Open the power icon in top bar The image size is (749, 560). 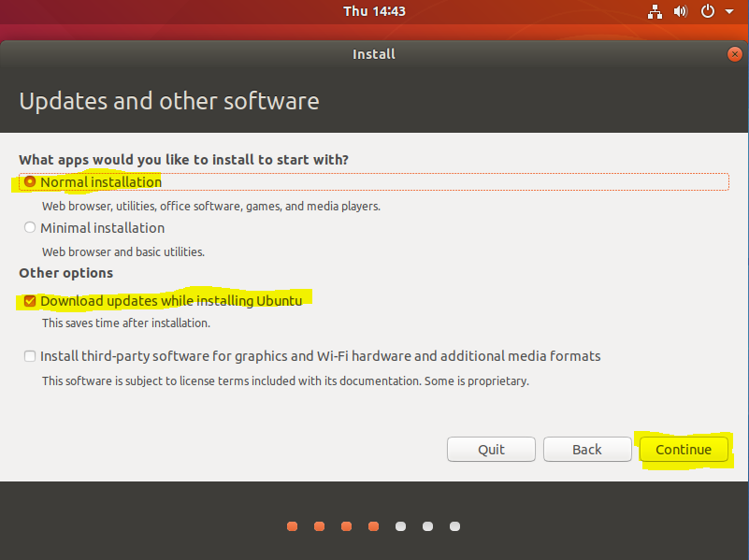point(708,11)
